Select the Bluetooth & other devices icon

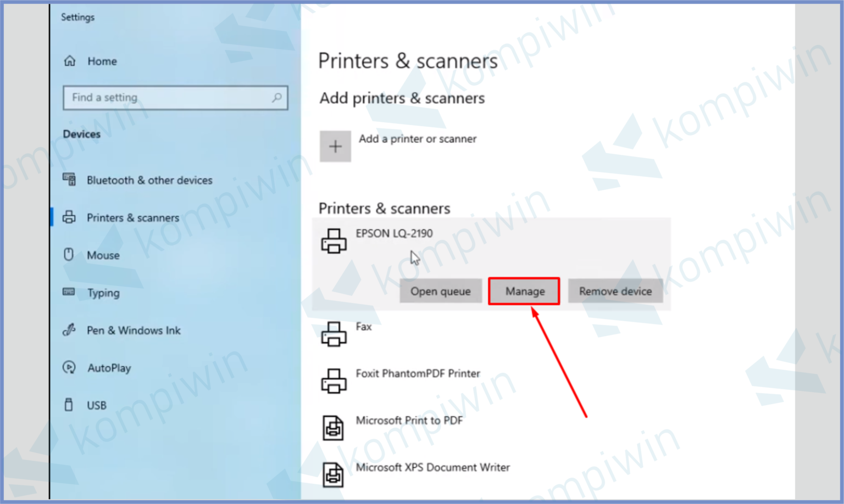tap(69, 180)
